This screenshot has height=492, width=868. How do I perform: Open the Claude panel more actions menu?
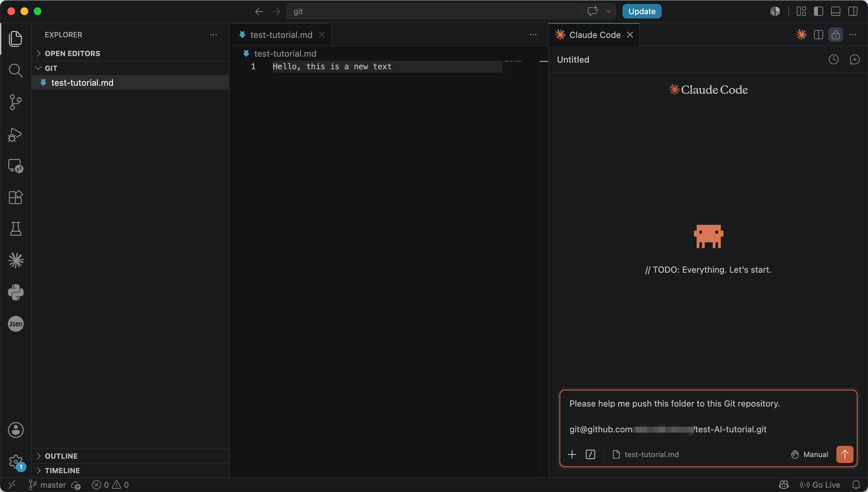[x=853, y=35]
